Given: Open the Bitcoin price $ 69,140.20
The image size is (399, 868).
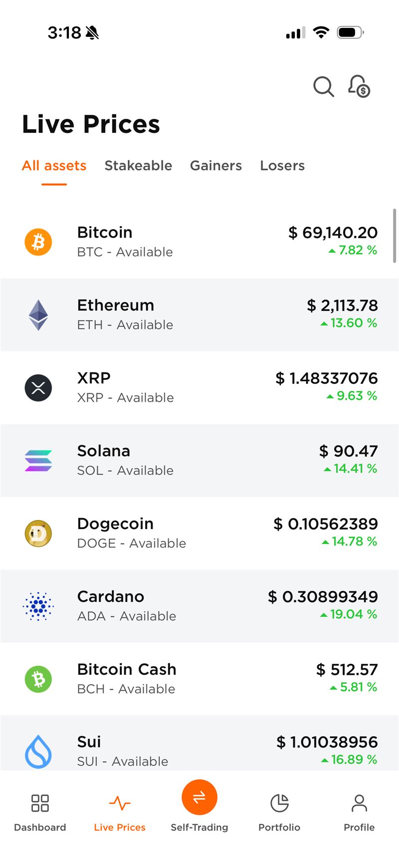Looking at the screenshot, I should [333, 233].
